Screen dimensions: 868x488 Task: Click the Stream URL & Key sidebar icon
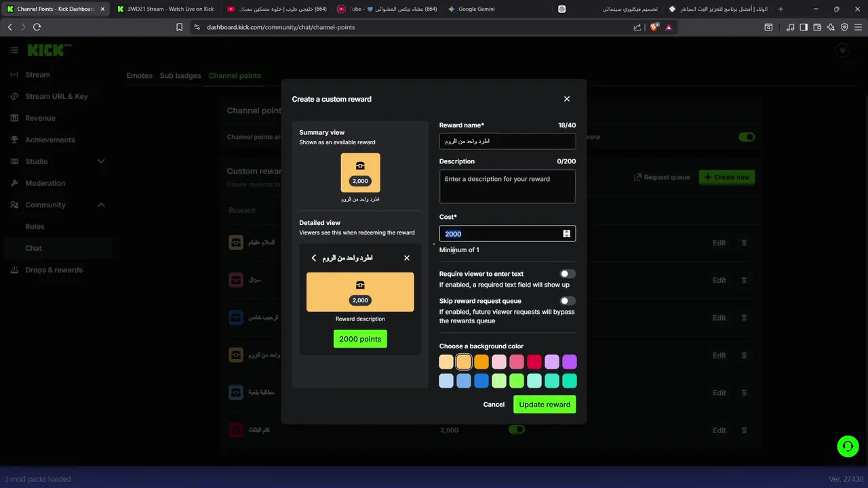point(14,96)
